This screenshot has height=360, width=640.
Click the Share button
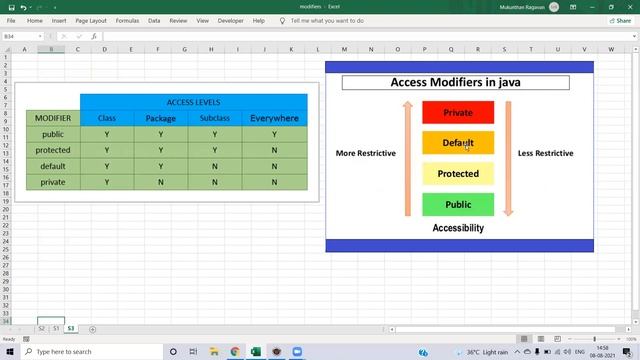click(x=620, y=20)
